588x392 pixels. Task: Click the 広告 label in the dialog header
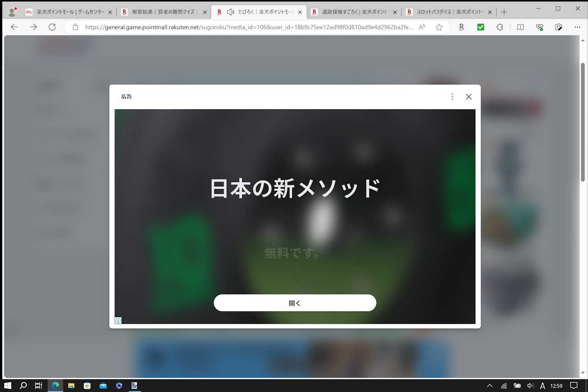pyautogui.click(x=126, y=97)
